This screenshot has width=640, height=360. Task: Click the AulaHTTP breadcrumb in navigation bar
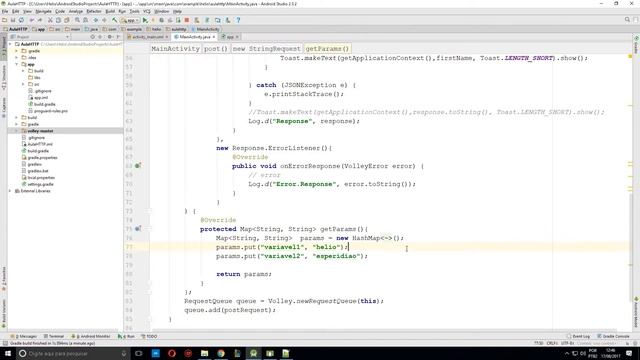(16, 29)
